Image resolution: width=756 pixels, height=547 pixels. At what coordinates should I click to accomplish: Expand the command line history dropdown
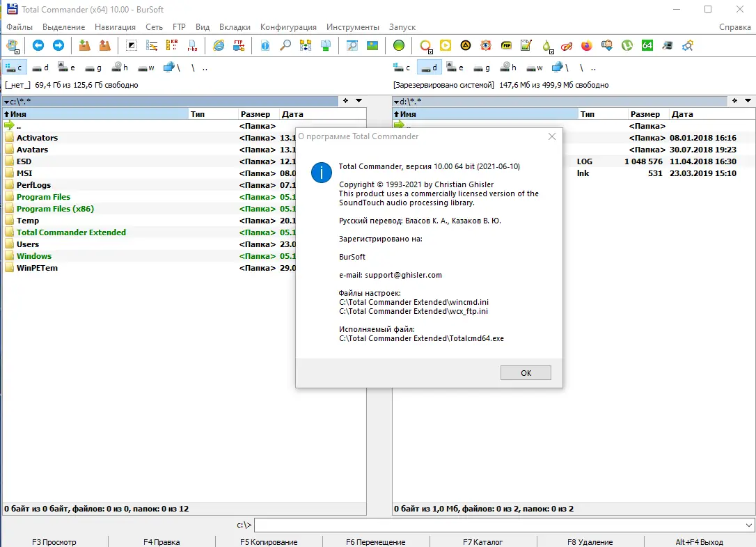(x=749, y=525)
